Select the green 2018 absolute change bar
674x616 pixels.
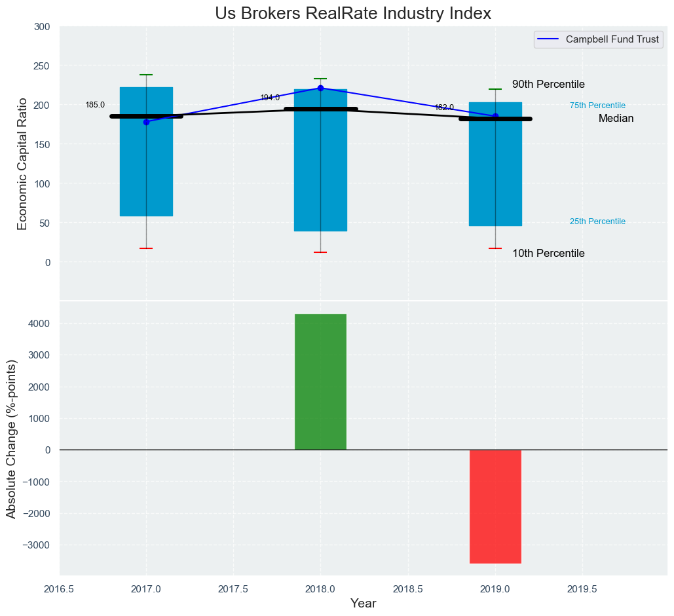click(x=320, y=381)
